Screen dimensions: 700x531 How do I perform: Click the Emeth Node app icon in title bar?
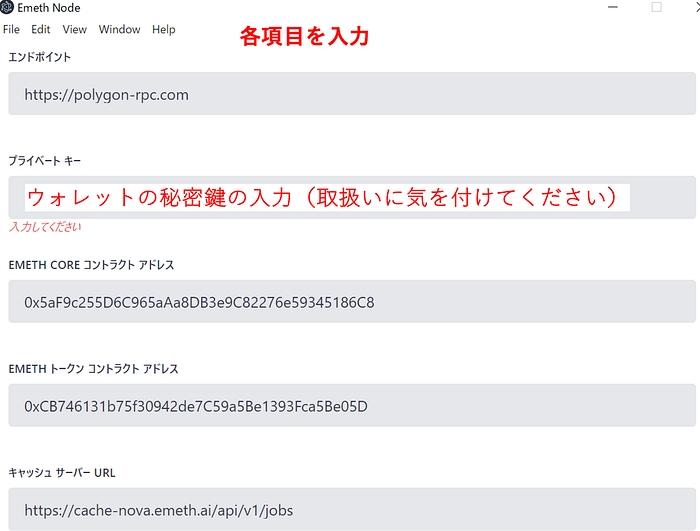[x=9, y=8]
